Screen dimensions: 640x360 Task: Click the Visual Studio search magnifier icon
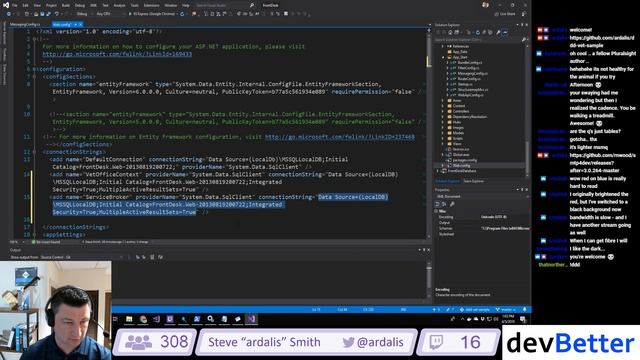click(x=252, y=5)
